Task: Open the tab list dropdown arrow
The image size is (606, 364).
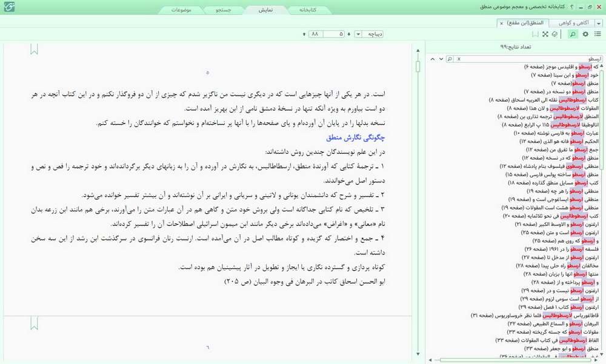Action: point(599,23)
